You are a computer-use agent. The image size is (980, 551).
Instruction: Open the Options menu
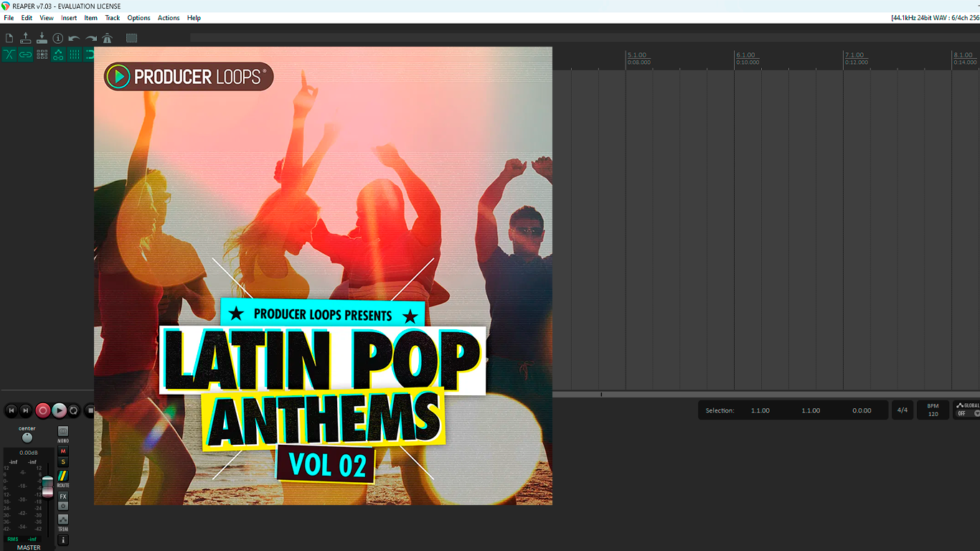point(138,18)
